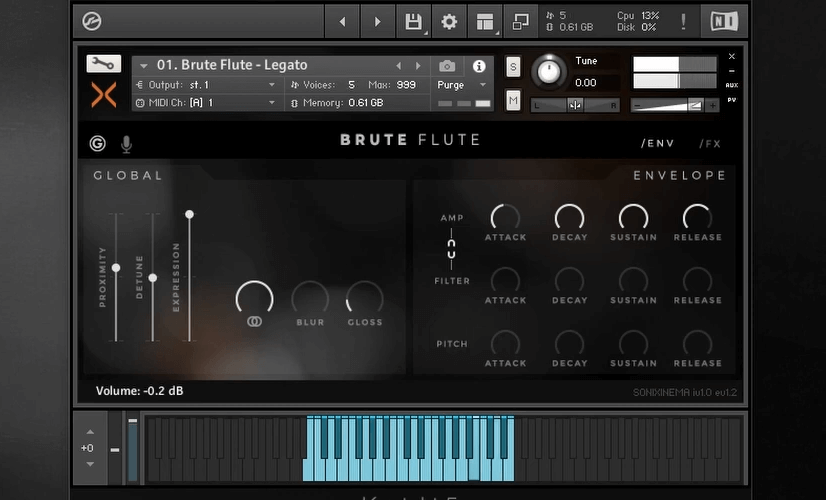Click the PITCH Decay knob
The height and width of the screenshot is (500, 826).
(569, 344)
